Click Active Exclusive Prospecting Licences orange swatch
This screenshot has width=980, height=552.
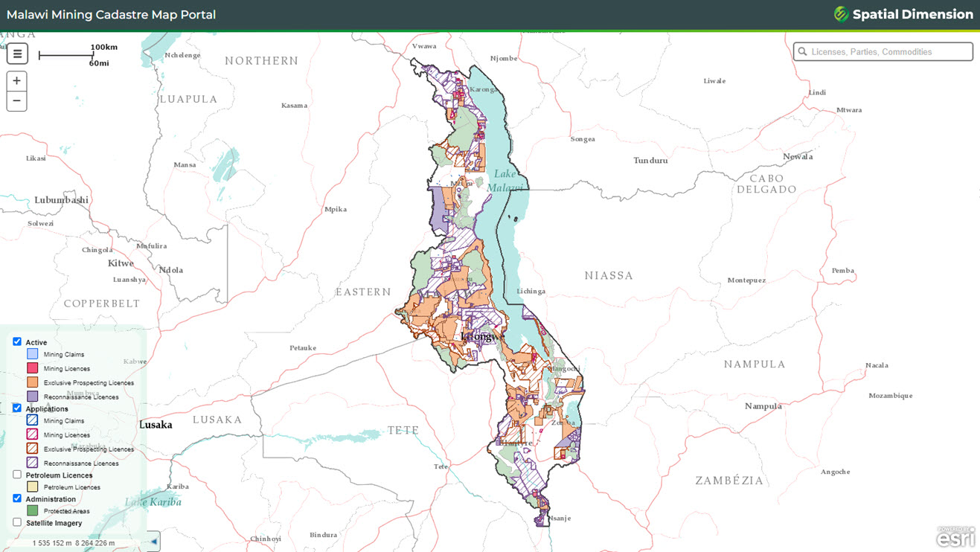tap(32, 382)
